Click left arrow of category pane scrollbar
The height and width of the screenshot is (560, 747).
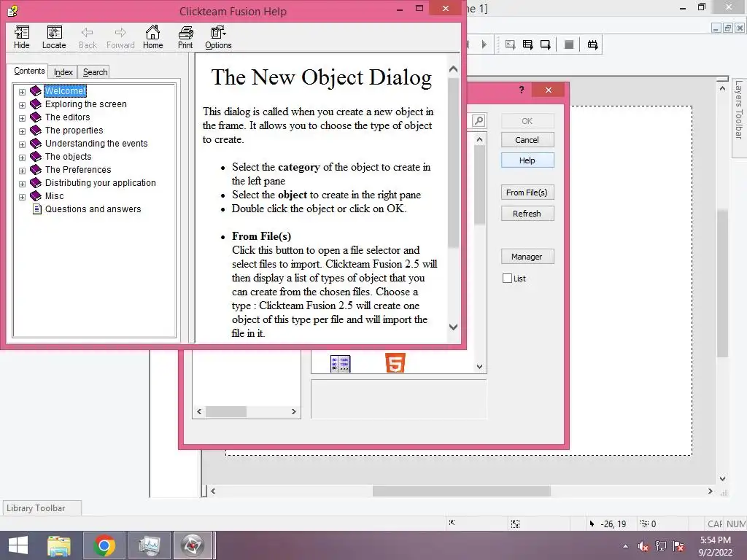tap(199, 412)
